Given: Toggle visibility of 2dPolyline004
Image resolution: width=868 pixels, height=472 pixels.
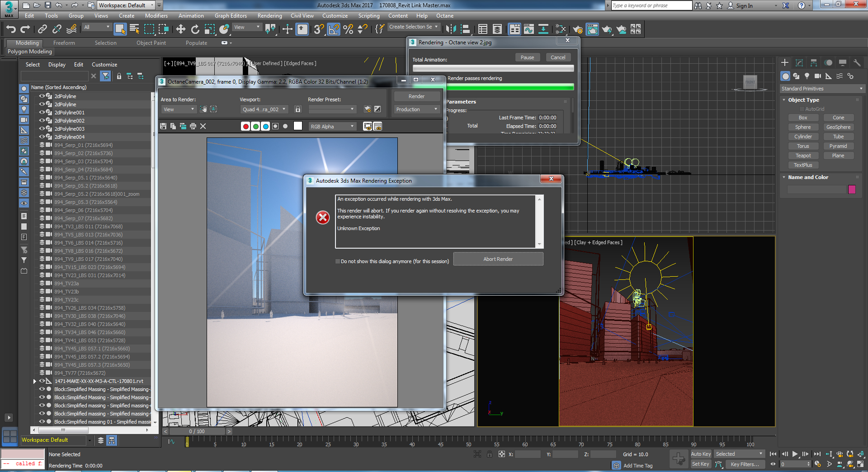Looking at the screenshot, I should point(42,137).
